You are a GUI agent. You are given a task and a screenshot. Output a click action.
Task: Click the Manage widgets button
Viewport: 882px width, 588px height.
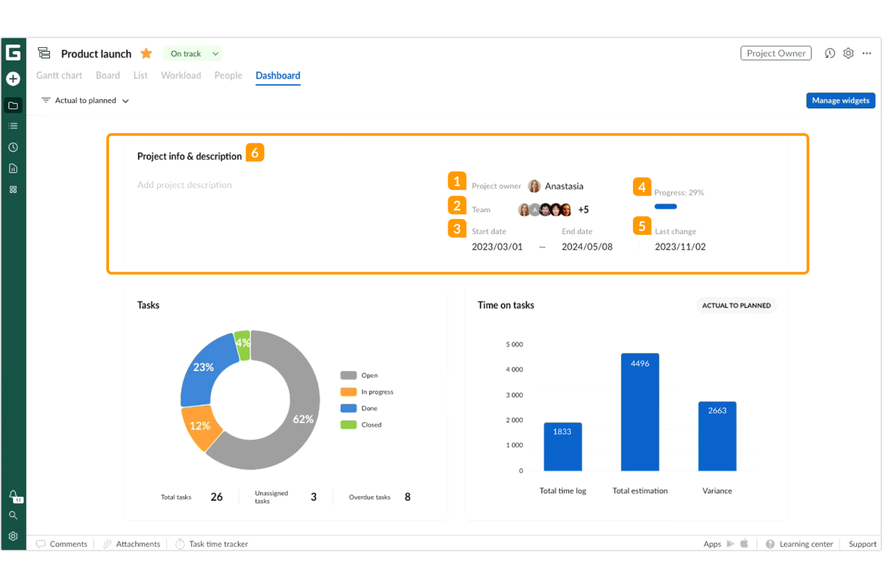tap(840, 100)
